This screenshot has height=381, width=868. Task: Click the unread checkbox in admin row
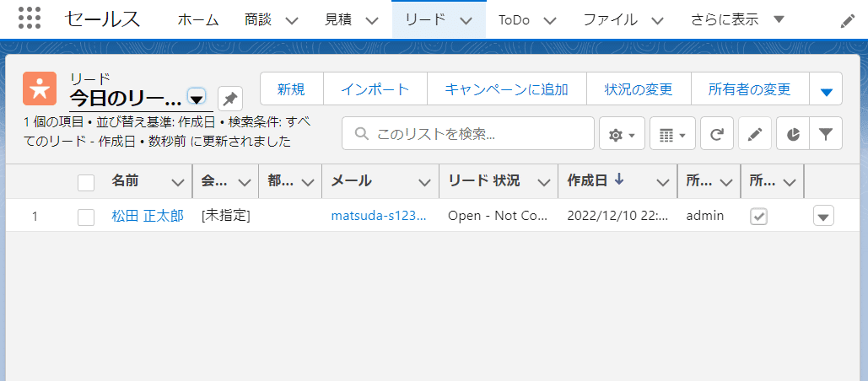coord(758,217)
